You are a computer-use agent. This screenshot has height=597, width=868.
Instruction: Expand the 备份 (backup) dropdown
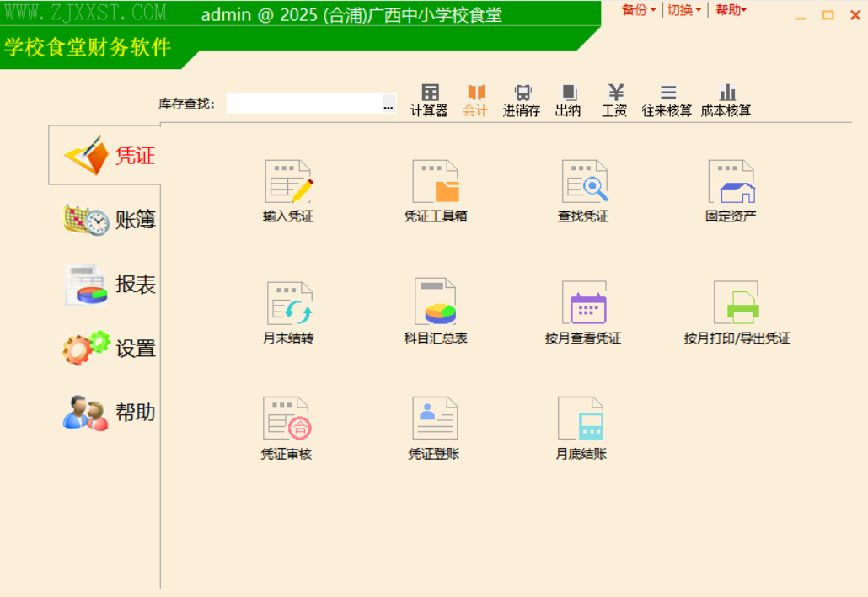point(636,10)
